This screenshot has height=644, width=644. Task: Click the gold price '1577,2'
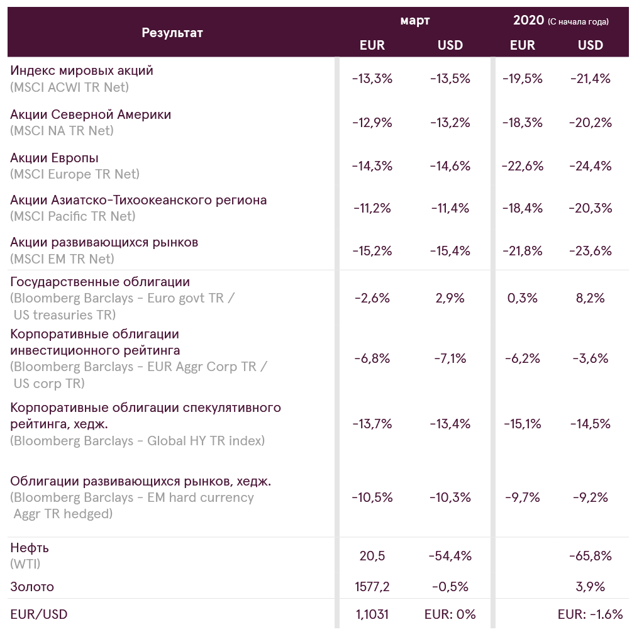point(372,587)
